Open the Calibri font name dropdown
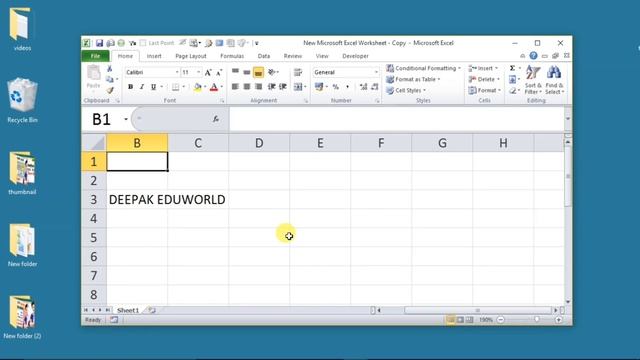 click(x=177, y=72)
